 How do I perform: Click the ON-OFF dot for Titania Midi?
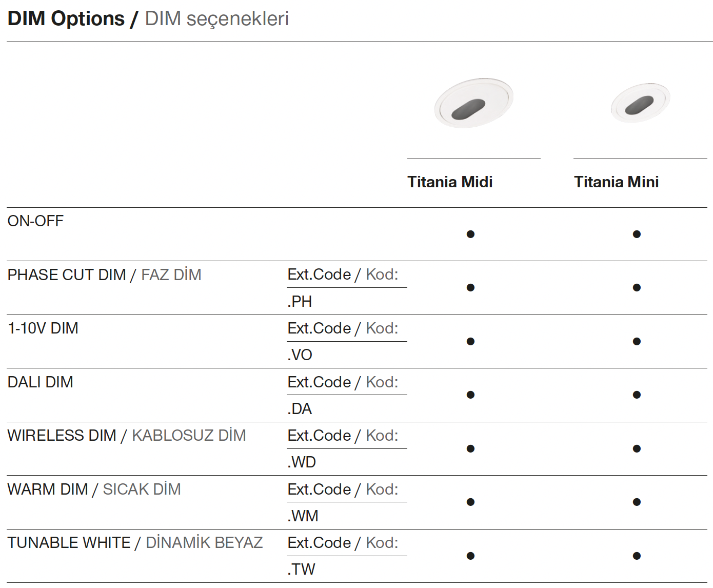(x=470, y=234)
